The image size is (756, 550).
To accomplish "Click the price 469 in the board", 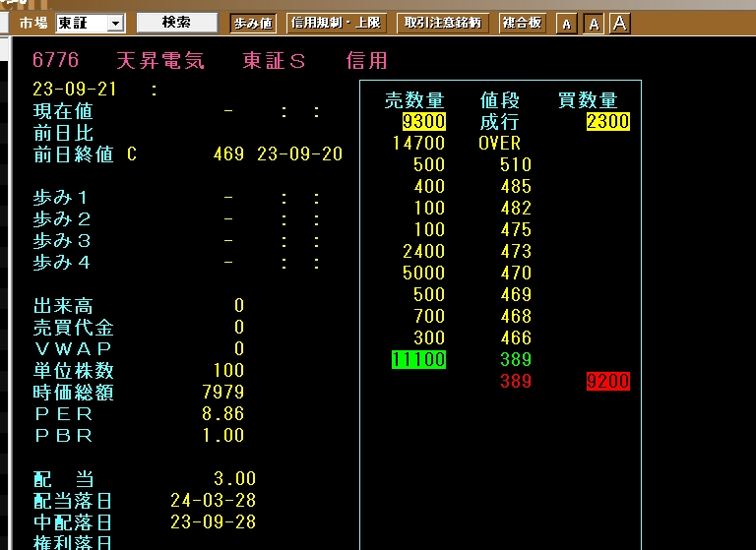I will [x=516, y=294].
